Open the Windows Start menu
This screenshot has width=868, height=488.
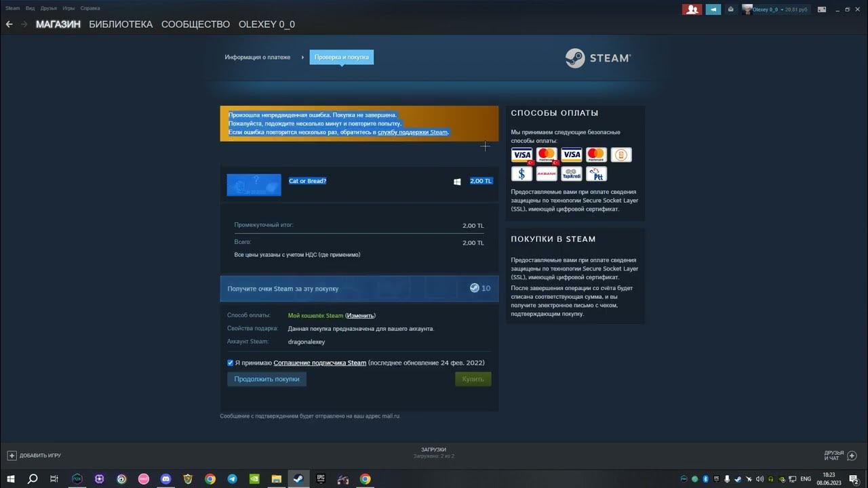point(12,479)
